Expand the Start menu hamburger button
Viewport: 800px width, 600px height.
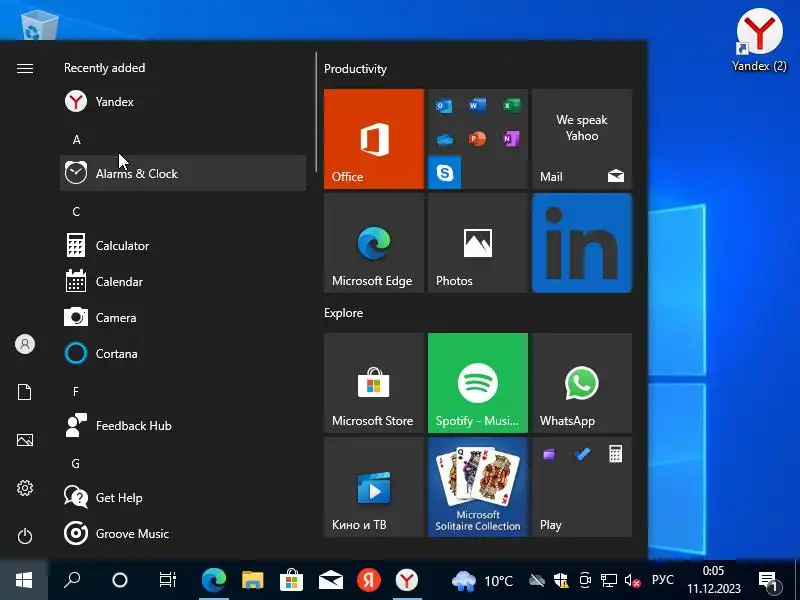coord(25,68)
